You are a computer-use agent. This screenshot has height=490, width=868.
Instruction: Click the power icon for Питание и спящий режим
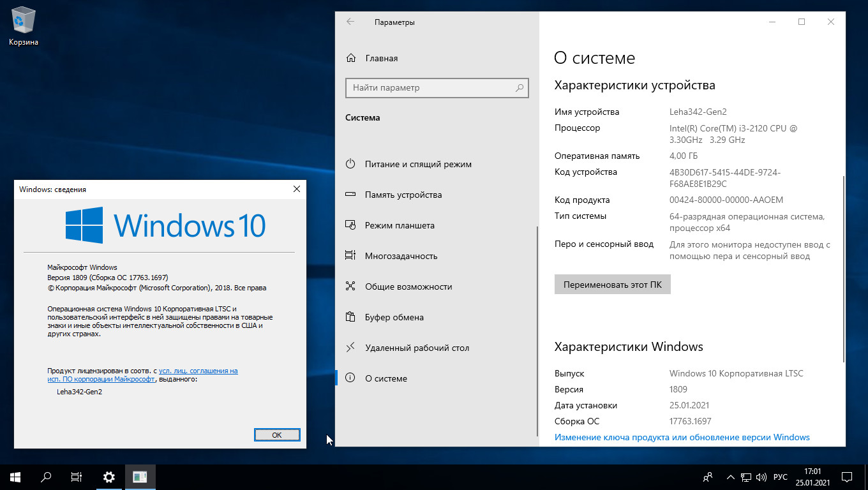[x=350, y=164]
